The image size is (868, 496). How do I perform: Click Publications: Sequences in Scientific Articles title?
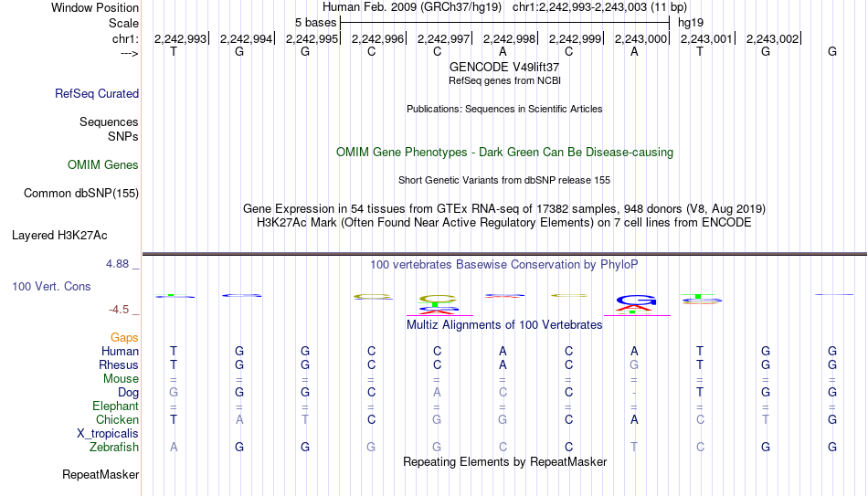[504, 109]
